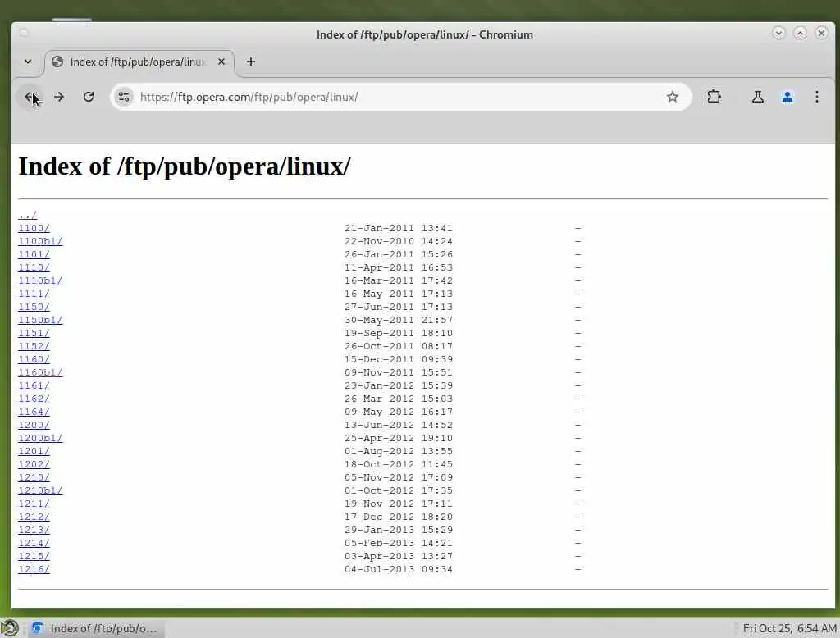Click the date 13-Jun-2012 14:52
This screenshot has width=840, height=638.
pyautogui.click(x=399, y=425)
